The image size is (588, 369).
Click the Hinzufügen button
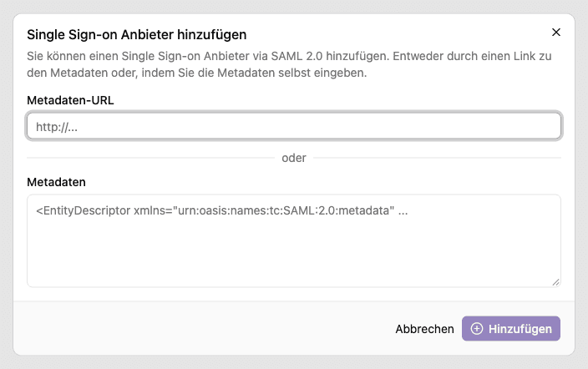511,328
